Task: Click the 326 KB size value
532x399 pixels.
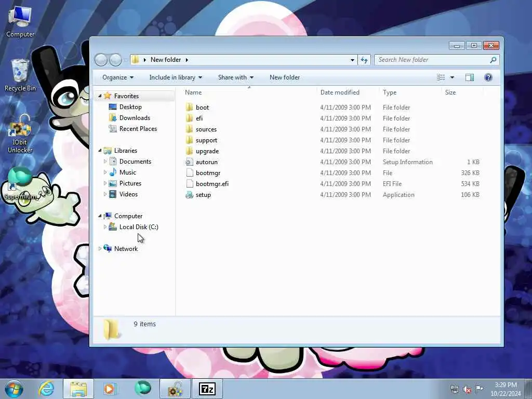Action: (x=470, y=172)
